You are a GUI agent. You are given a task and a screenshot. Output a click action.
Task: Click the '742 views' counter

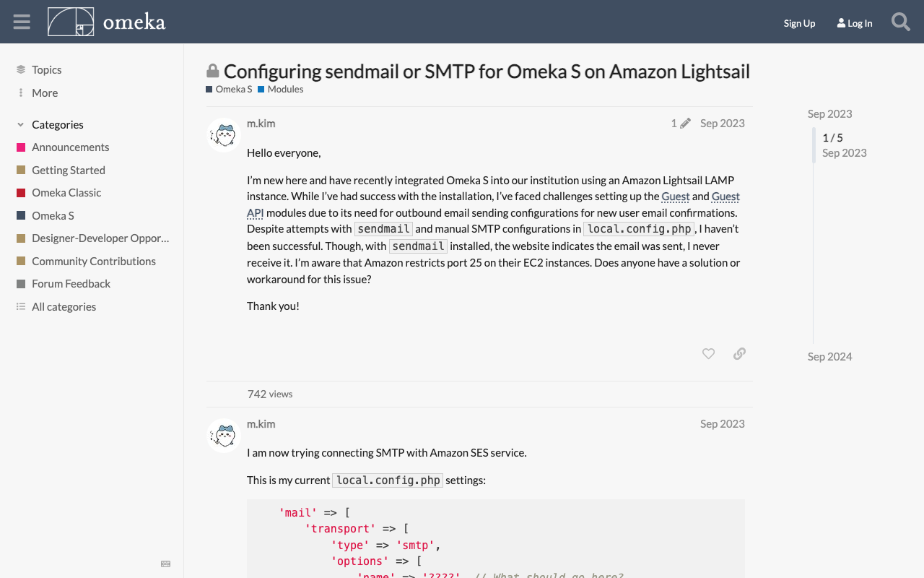(x=269, y=394)
